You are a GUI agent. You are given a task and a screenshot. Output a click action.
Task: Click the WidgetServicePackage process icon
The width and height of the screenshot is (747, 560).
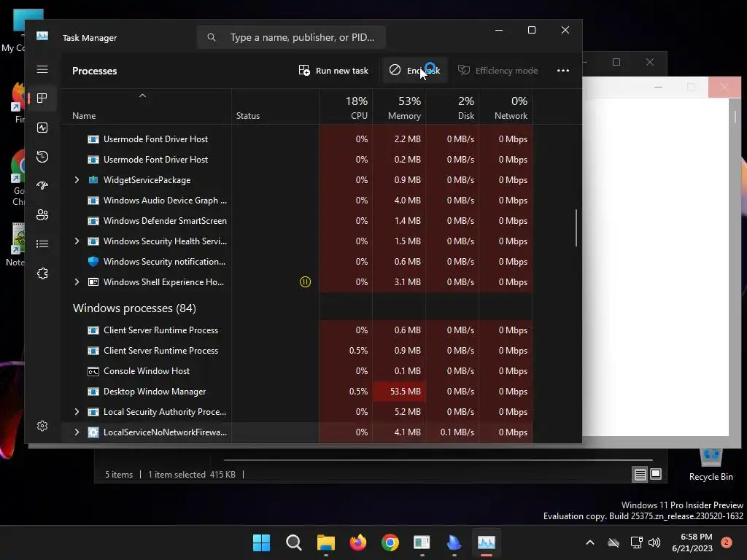[x=93, y=180]
